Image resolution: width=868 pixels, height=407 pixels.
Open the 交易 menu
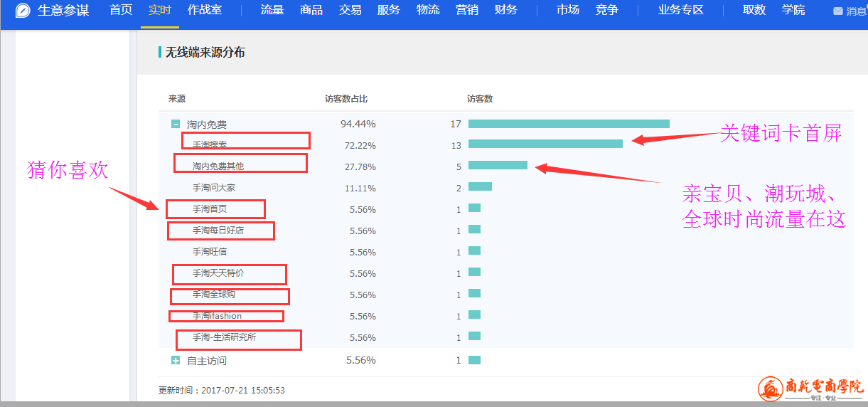350,10
